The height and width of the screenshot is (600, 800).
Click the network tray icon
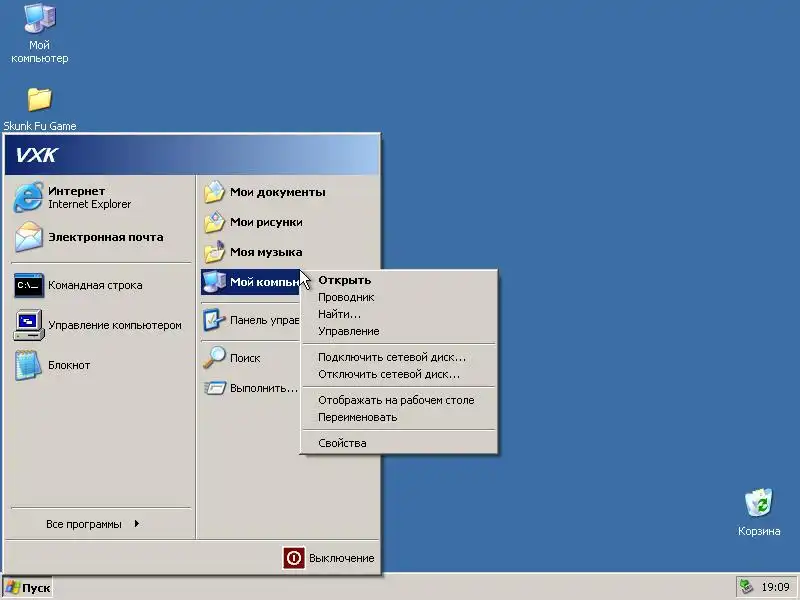[x=746, y=587]
